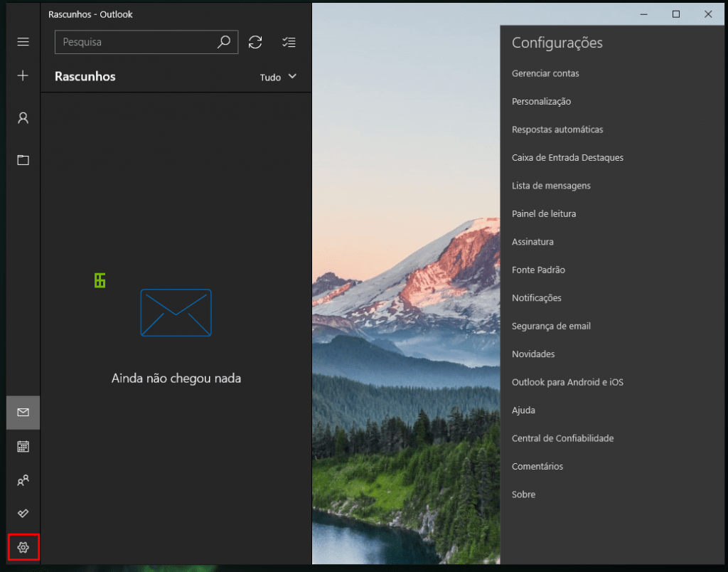Expand the Tudo filter dropdown
Screen dimensions: 728x572
278,77
